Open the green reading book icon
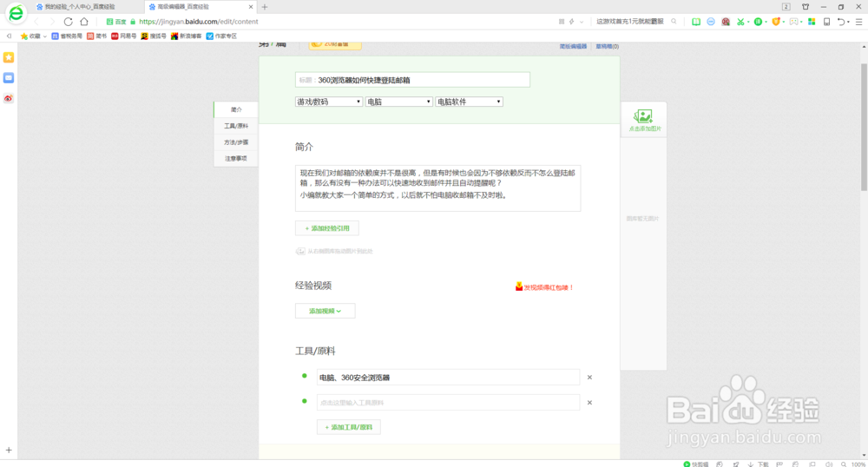 tap(696, 22)
